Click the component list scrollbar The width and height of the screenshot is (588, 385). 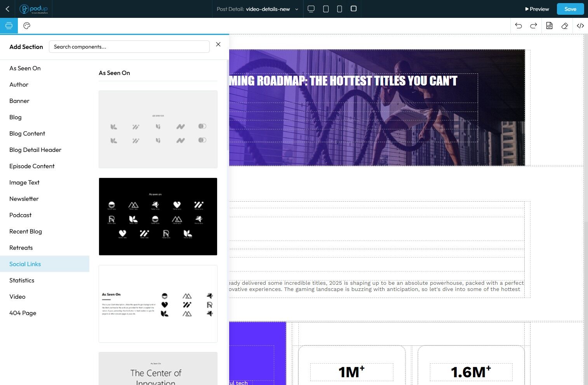point(228,105)
